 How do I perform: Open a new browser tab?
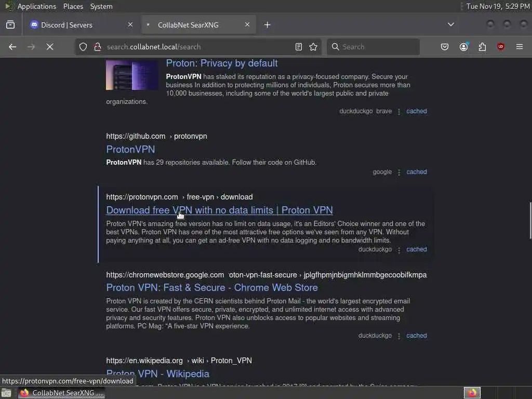(x=268, y=25)
